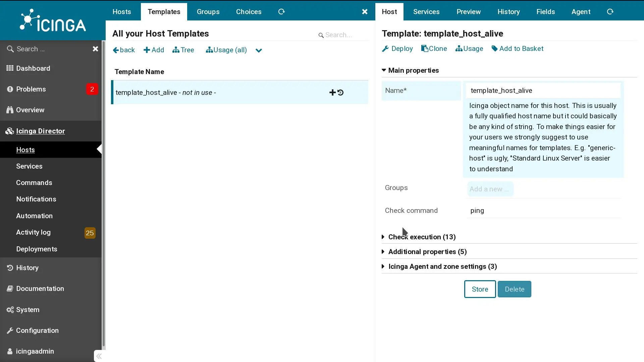Clear the sidebar search with the X icon
644x362 pixels.
coord(95,49)
